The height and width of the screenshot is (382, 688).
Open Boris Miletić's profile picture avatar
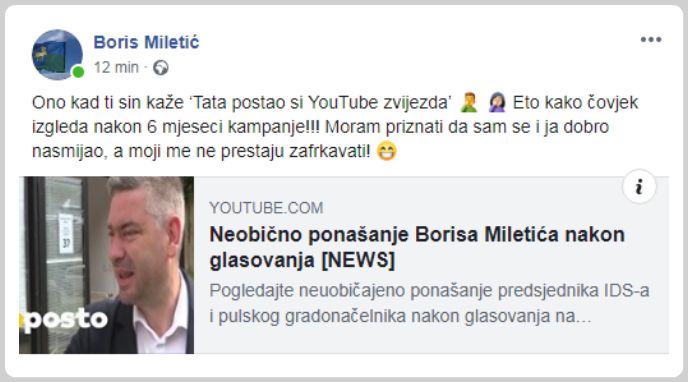coord(57,55)
